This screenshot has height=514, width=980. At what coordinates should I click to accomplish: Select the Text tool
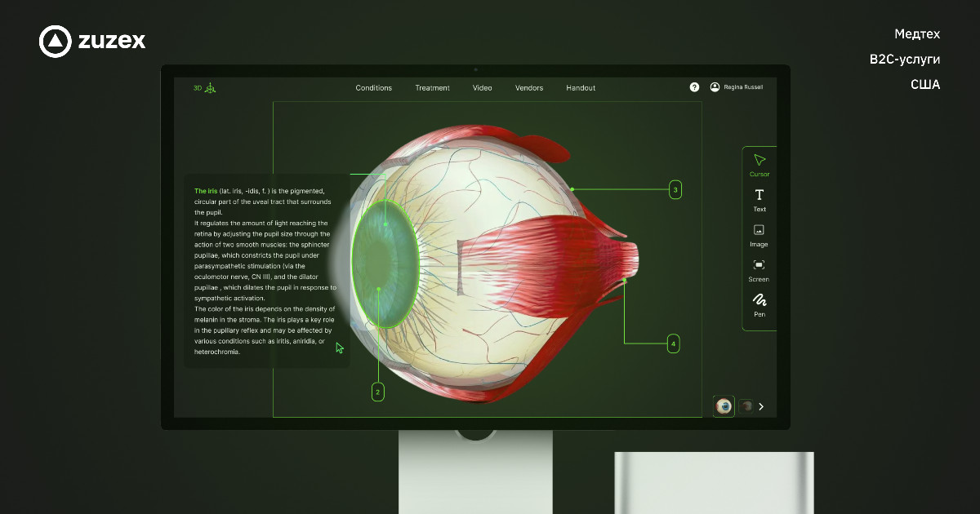click(759, 198)
